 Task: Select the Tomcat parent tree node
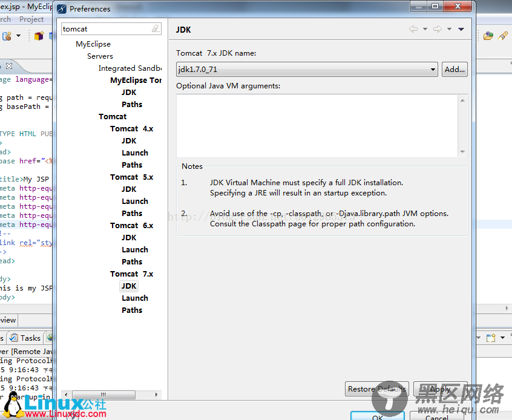(113, 116)
